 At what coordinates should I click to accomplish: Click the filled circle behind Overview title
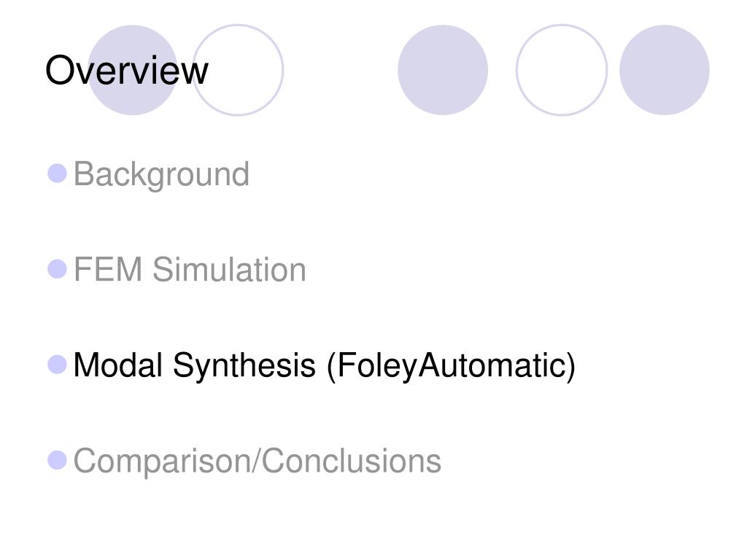click(x=133, y=70)
